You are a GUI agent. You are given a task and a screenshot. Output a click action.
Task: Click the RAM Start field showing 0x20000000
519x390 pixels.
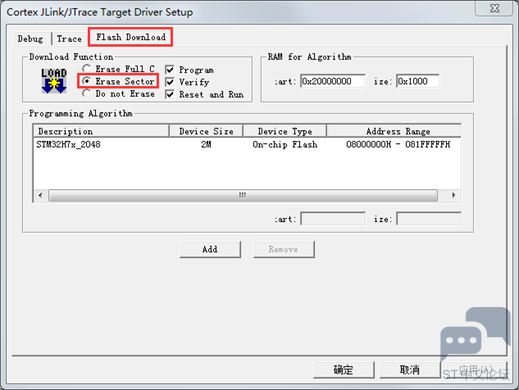point(333,81)
